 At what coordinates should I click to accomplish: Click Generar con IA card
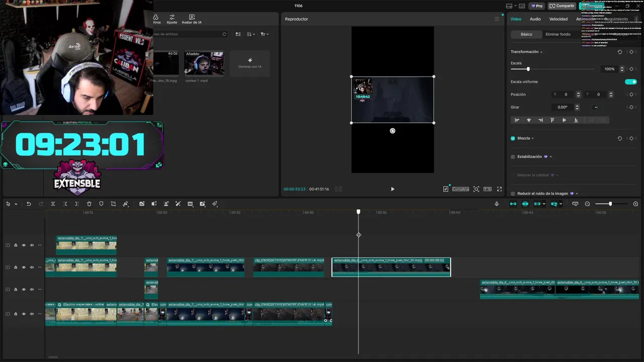(x=250, y=63)
